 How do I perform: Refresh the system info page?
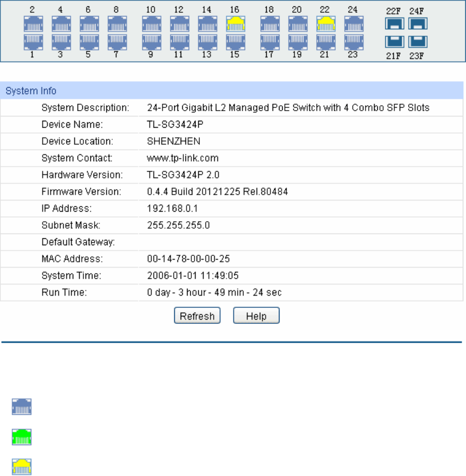[x=197, y=315]
